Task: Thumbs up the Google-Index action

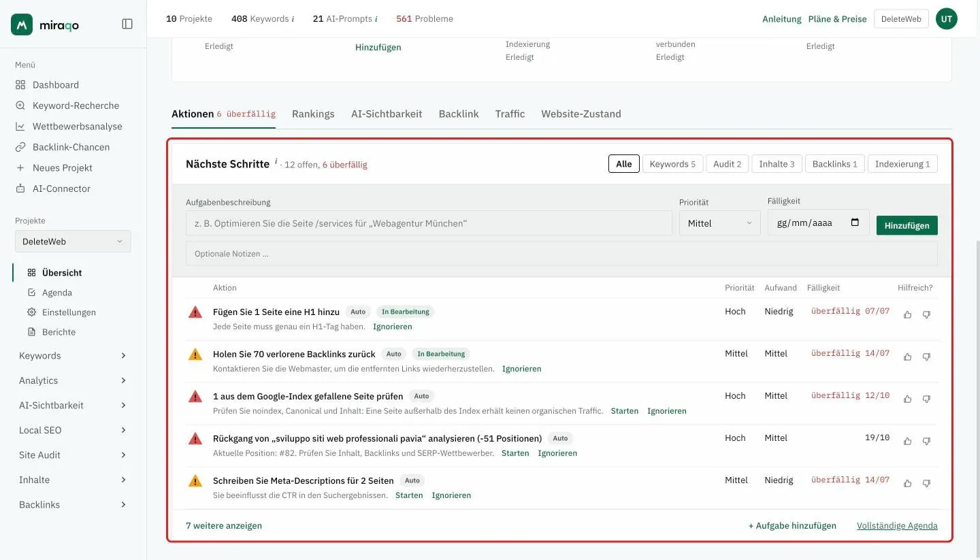Action: 907,399
